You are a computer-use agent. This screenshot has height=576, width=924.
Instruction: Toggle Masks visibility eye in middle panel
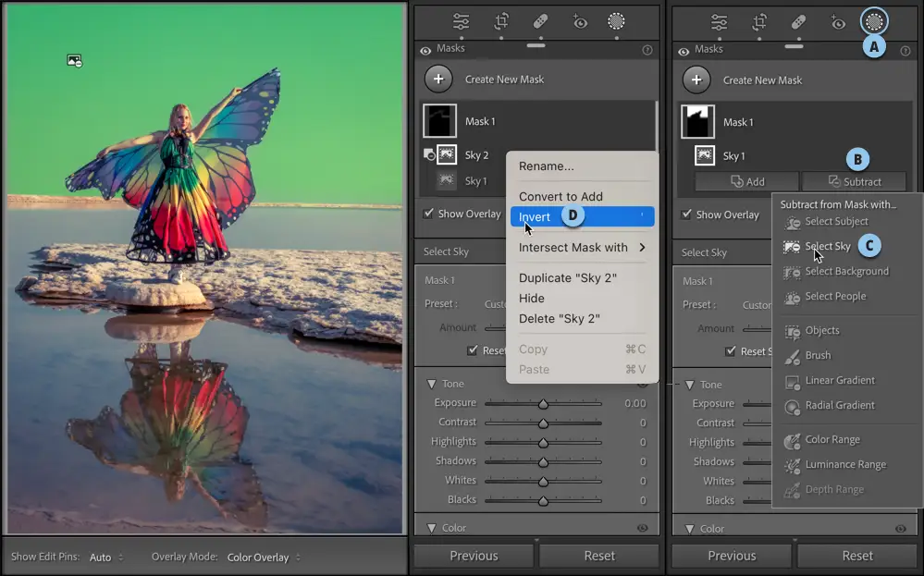point(425,51)
